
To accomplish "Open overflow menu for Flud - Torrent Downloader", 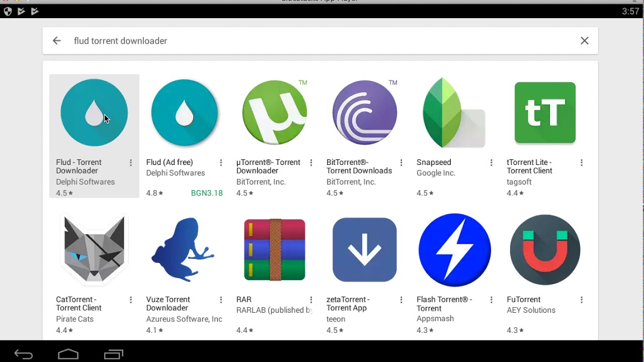I will (x=131, y=163).
